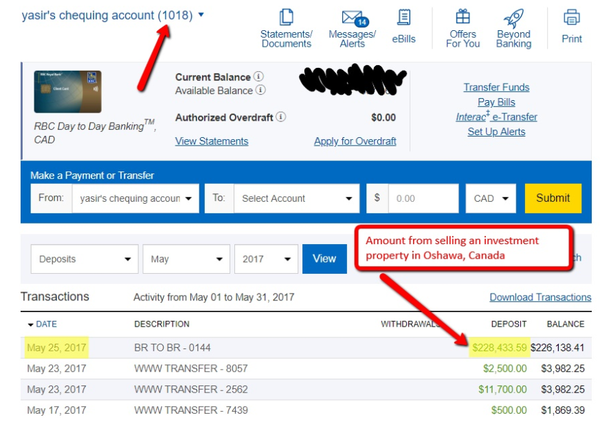Screen dimensions: 600x426
Task: Open the Interac e-Transfer link
Action: click(x=496, y=117)
